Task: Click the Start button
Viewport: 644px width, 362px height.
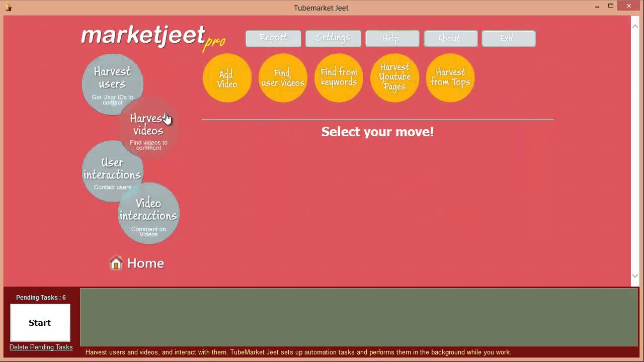Action: (x=40, y=323)
